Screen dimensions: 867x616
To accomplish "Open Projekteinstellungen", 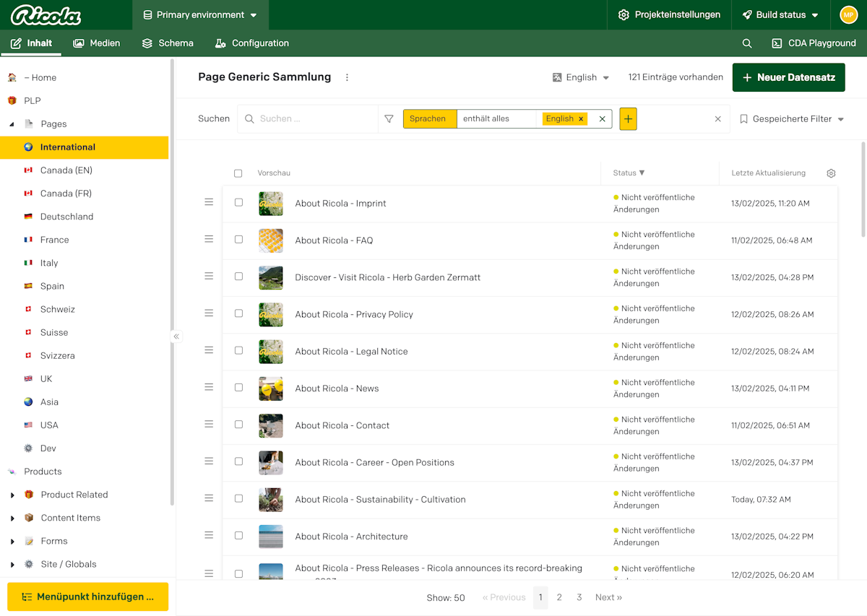I will 669,15.
